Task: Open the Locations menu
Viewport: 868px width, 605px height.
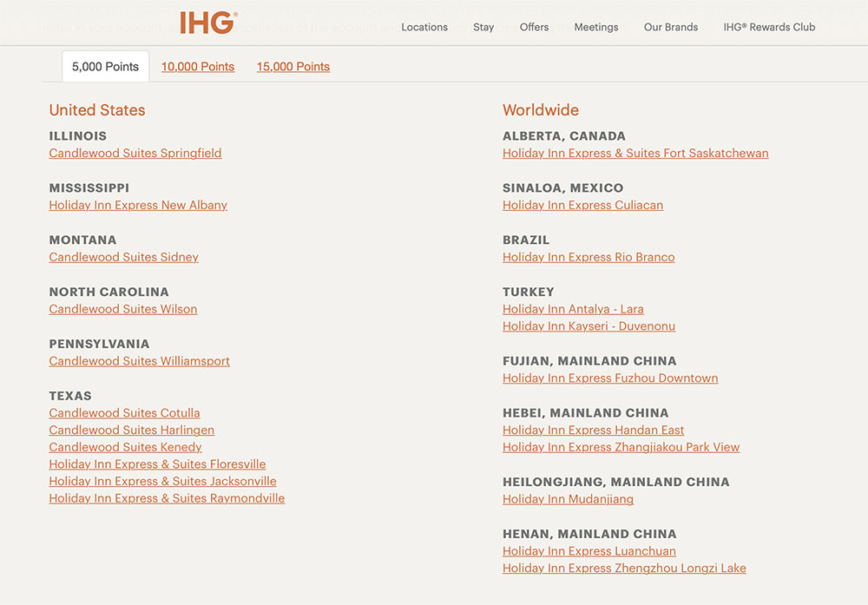Action: tap(424, 27)
